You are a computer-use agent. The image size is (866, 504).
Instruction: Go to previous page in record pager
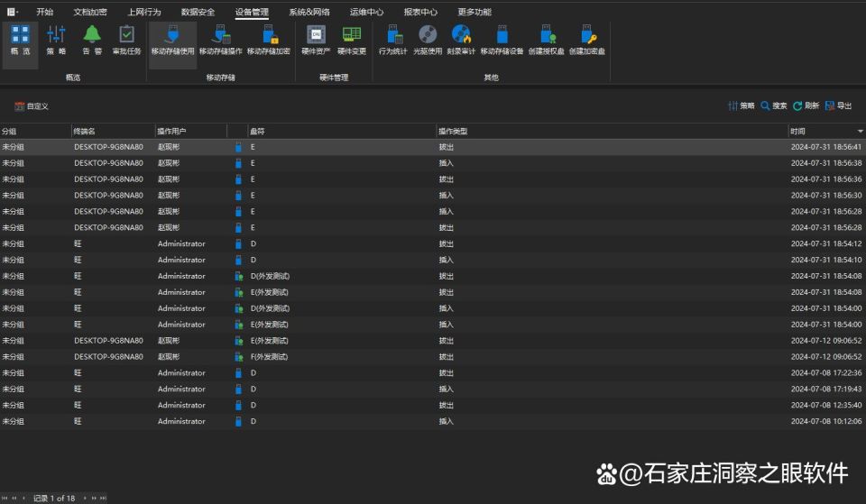click(x=14, y=498)
